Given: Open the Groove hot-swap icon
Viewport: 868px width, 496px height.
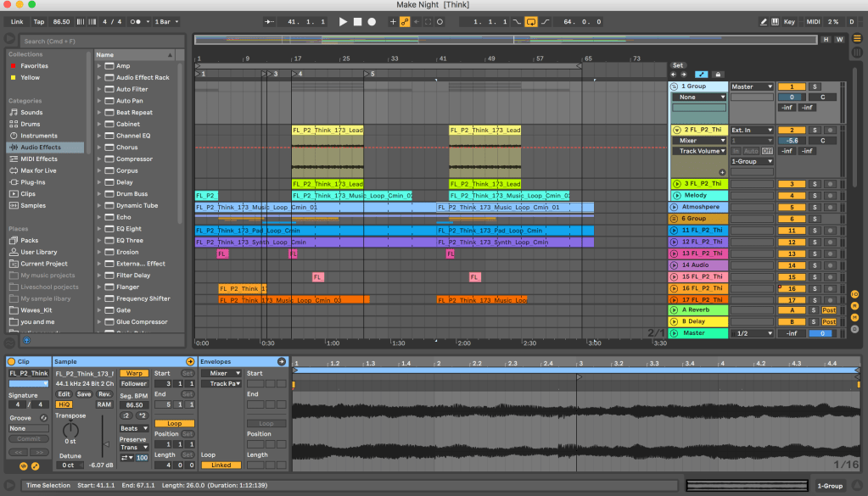Looking at the screenshot, I should pyautogui.click(x=43, y=417).
